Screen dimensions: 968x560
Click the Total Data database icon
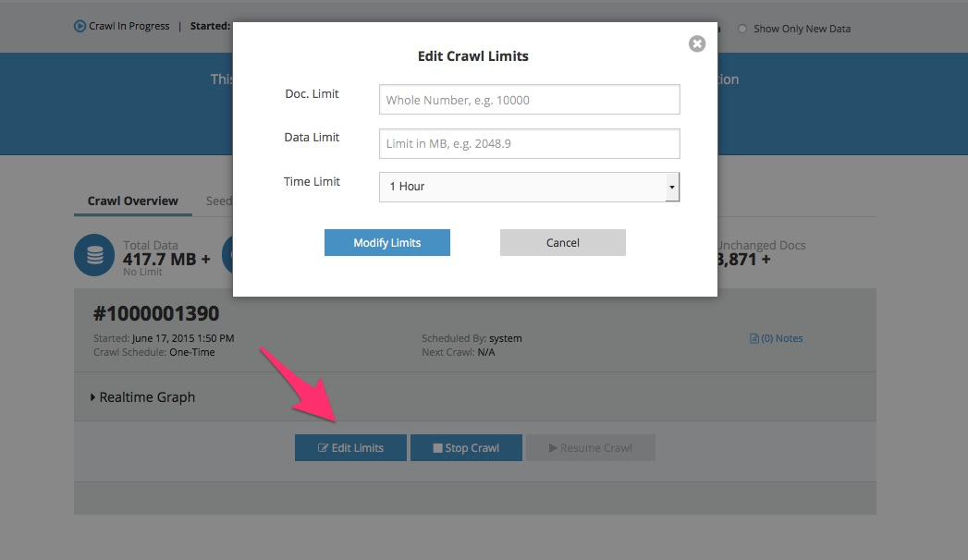[x=94, y=256]
